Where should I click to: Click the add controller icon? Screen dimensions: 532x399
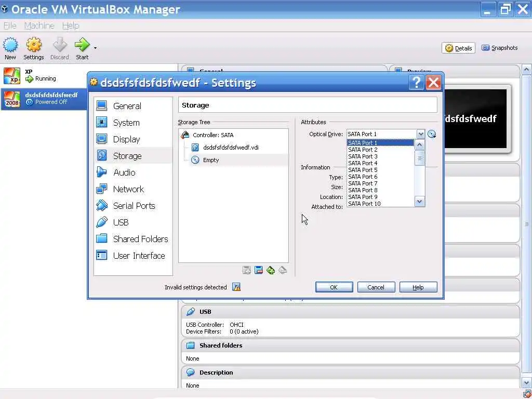pos(246,270)
